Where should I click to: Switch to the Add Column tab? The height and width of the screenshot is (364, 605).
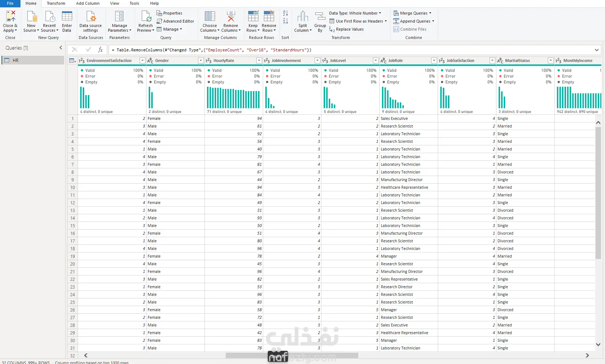[88, 3]
